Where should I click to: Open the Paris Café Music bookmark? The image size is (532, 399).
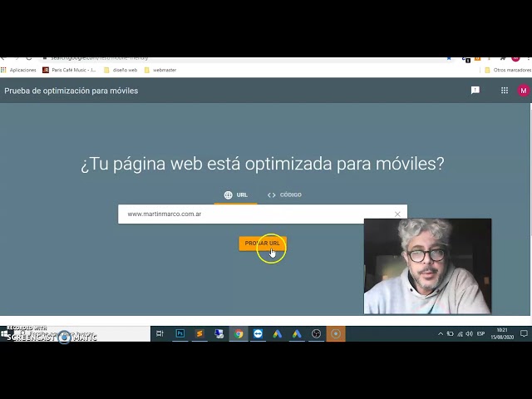(x=69, y=70)
